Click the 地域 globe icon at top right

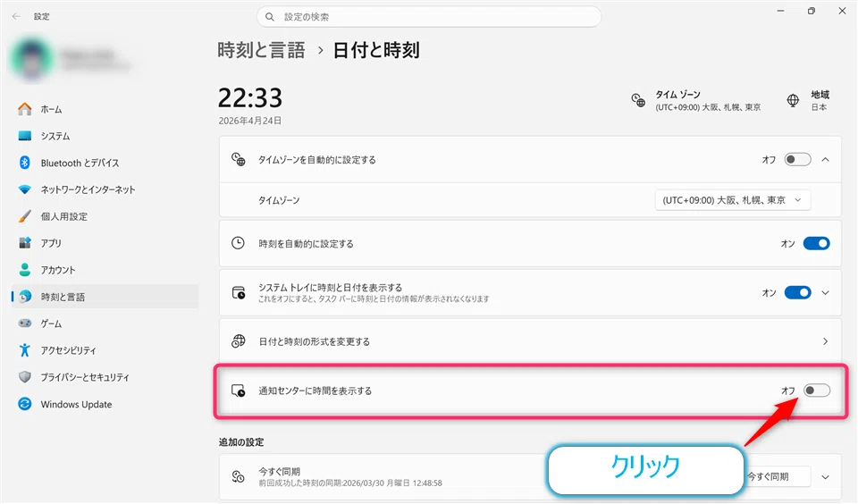pyautogui.click(x=793, y=101)
